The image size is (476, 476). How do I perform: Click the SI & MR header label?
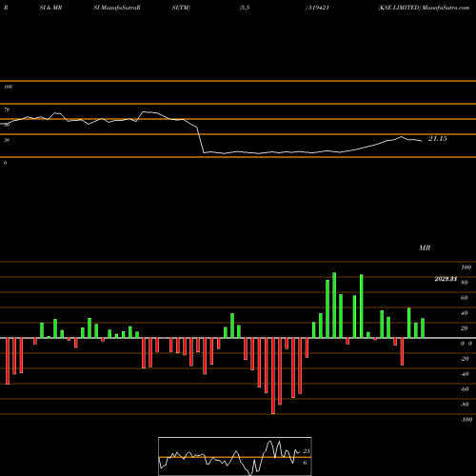(x=50, y=8)
